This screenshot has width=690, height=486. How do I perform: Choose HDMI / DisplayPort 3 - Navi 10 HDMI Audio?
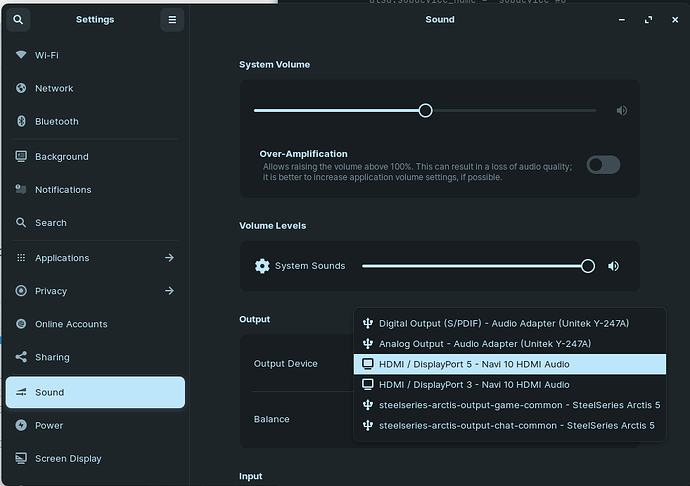(510, 384)
